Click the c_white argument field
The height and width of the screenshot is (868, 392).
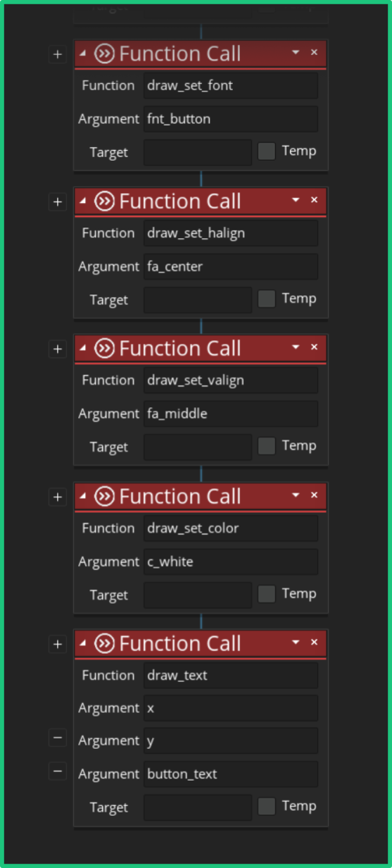pyautogui.click(x=231, y=562)
